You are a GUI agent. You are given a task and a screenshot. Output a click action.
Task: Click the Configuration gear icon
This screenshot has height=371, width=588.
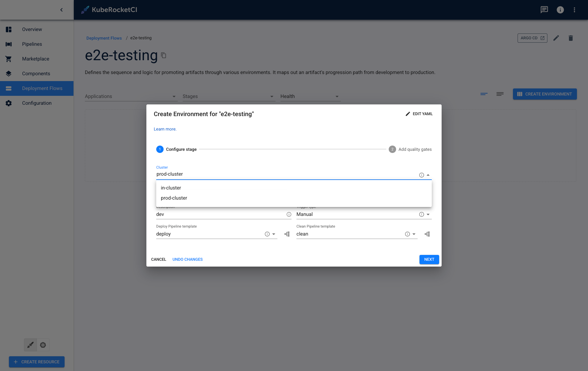click(x=9, y=103)
